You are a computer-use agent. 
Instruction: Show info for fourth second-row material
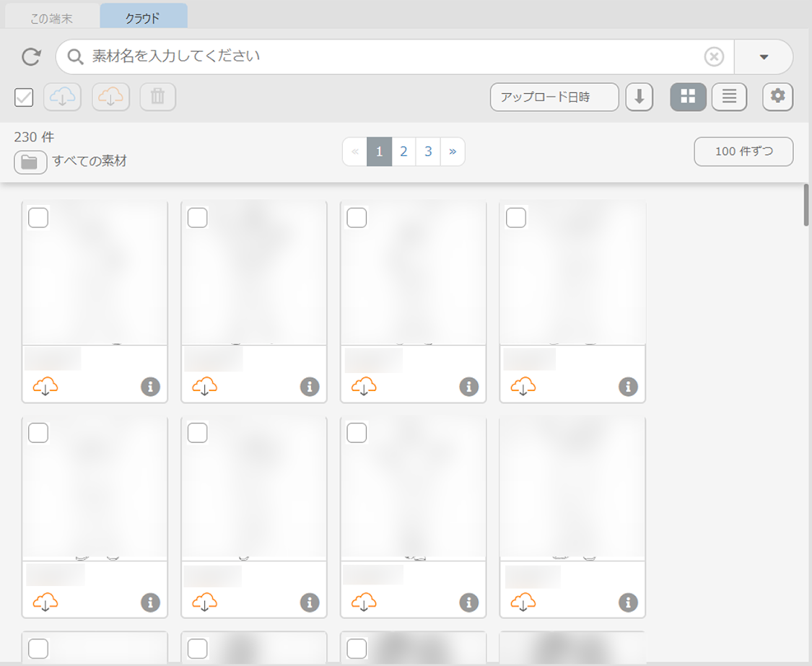[x=628, y=603]
